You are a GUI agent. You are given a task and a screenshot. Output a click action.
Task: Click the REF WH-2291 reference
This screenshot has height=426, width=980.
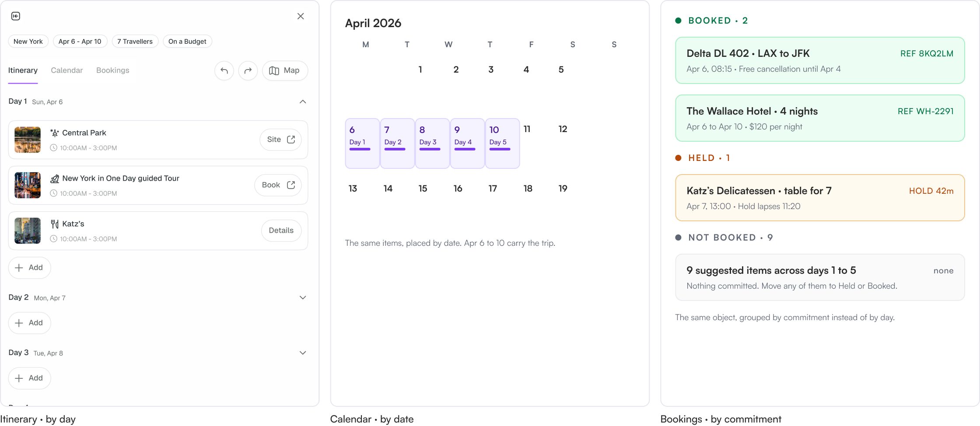925,112
